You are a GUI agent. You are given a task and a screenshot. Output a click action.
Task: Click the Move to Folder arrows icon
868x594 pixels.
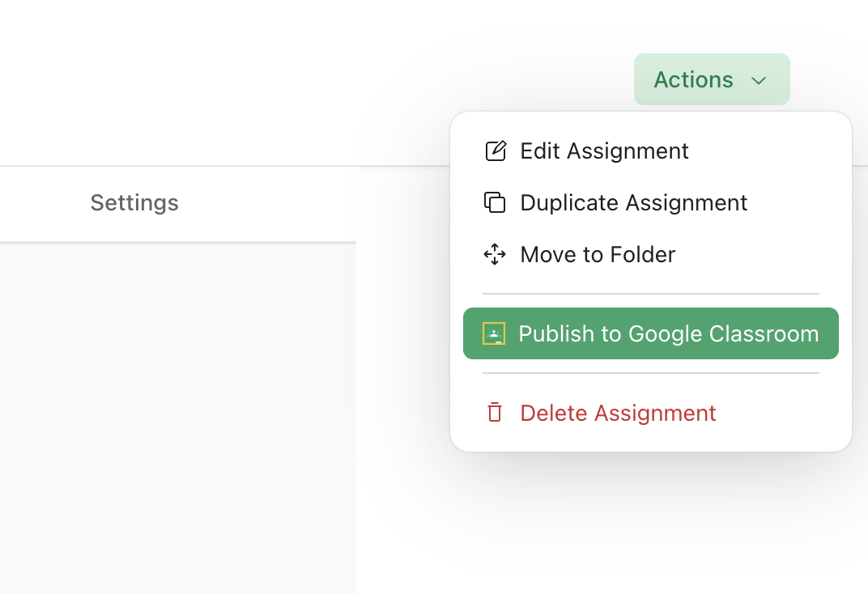(x=495, y=254)
